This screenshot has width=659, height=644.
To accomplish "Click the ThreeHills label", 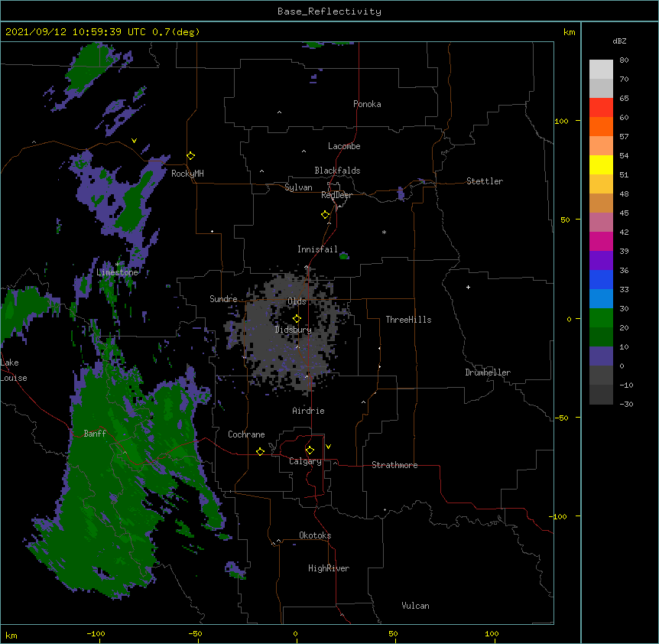I will [408, 320].
